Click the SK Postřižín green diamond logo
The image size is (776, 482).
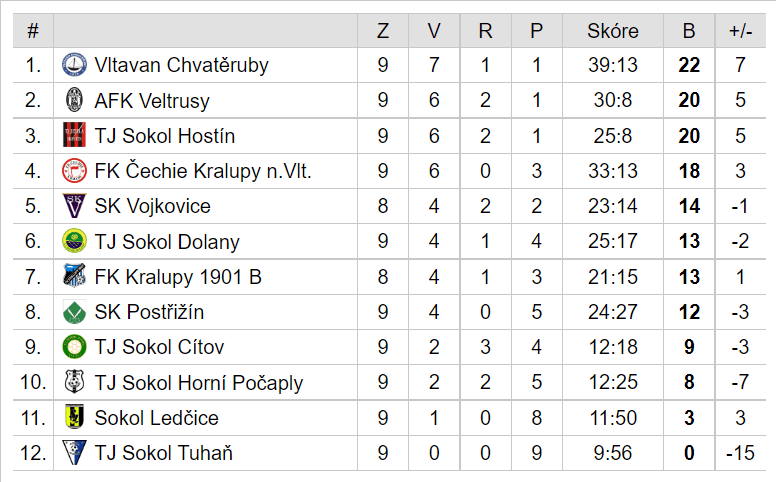pyautogui.click(x=74, y=312)
